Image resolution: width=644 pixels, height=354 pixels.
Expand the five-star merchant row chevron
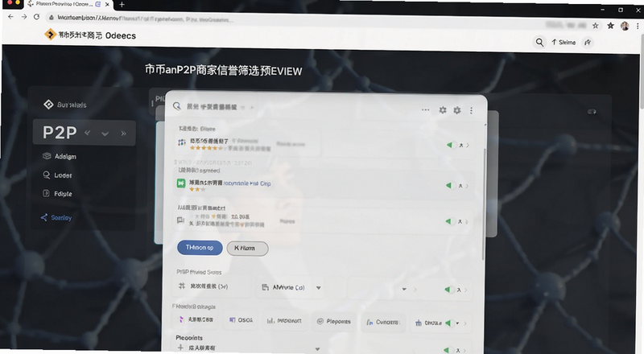468,145
